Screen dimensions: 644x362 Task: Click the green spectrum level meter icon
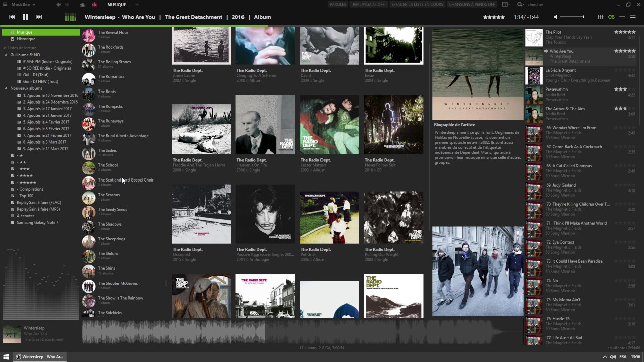tap(71, 17)
